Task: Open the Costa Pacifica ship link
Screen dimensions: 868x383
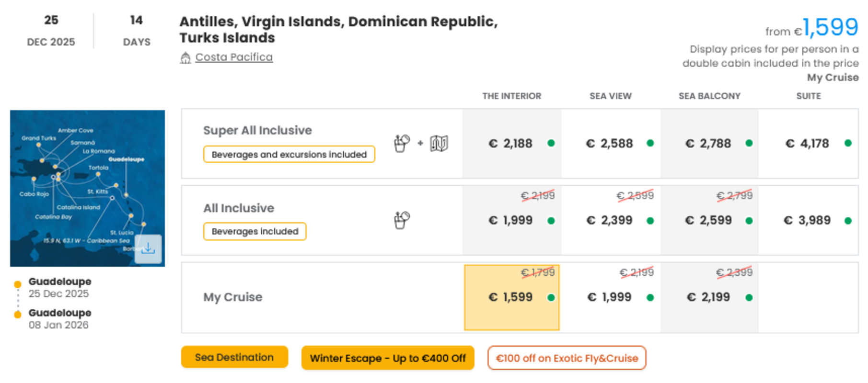Action: [234, 57]
